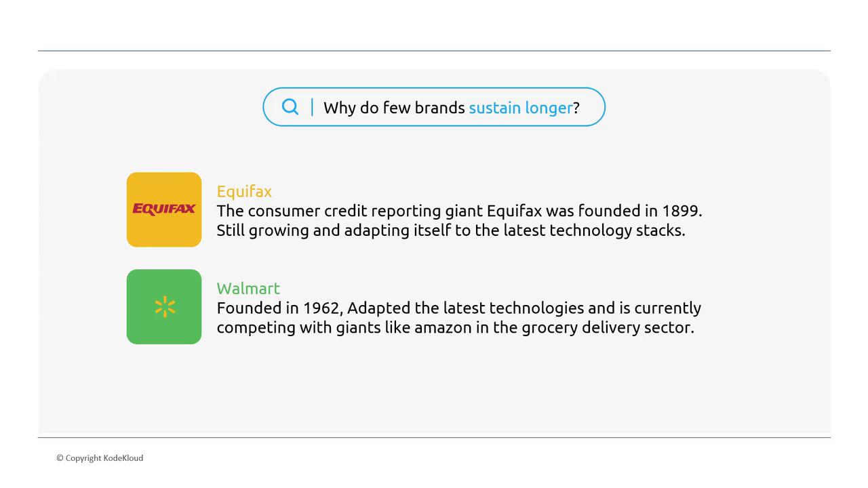Select the vertical divider in search bar

coord(312,107)
